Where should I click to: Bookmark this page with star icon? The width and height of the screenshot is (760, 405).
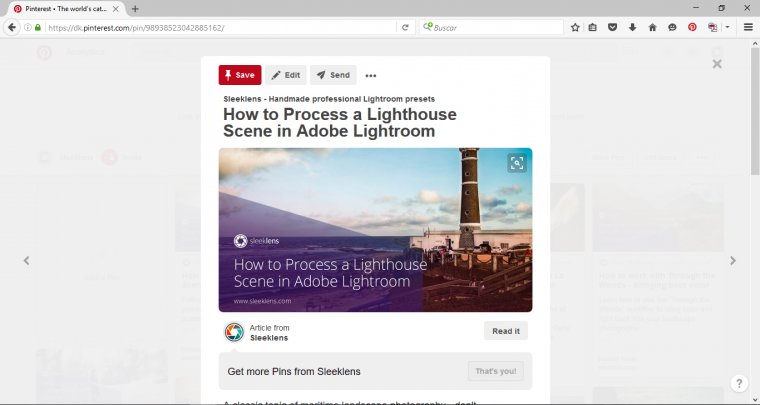(575, 28)
